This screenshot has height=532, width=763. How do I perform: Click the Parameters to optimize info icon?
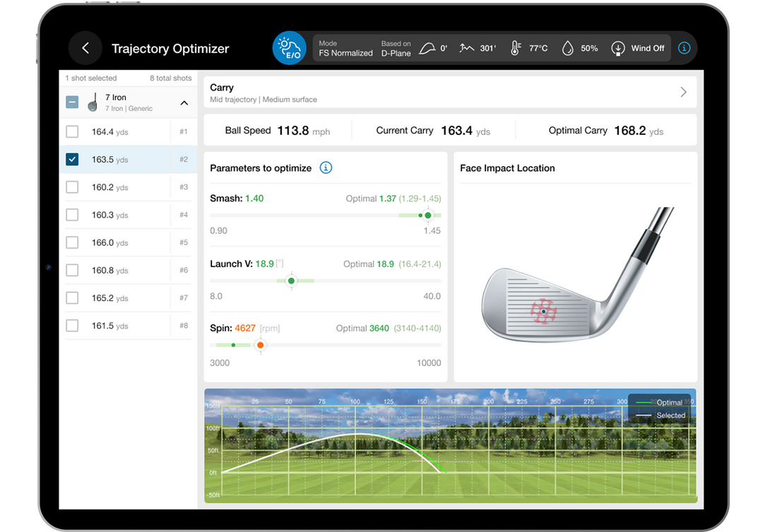click(326, 168)
